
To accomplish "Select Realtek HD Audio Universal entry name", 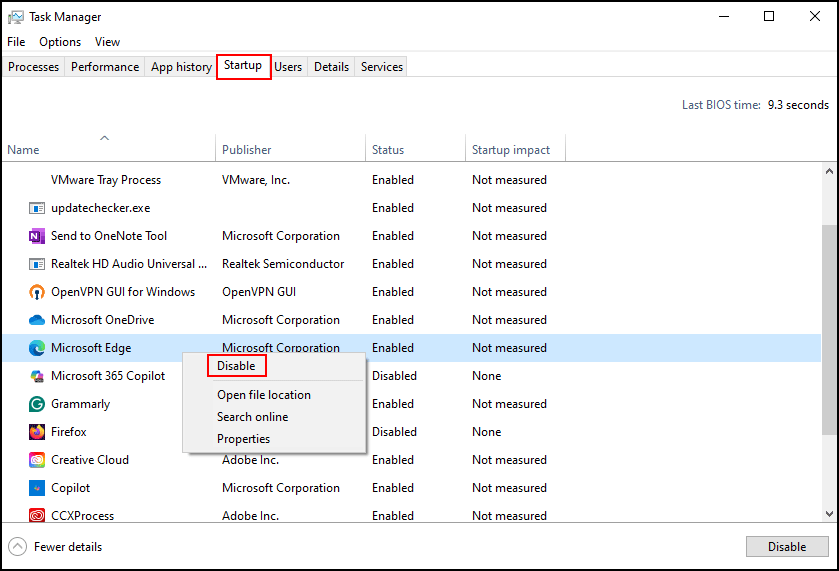I will [x=129, y=264].
